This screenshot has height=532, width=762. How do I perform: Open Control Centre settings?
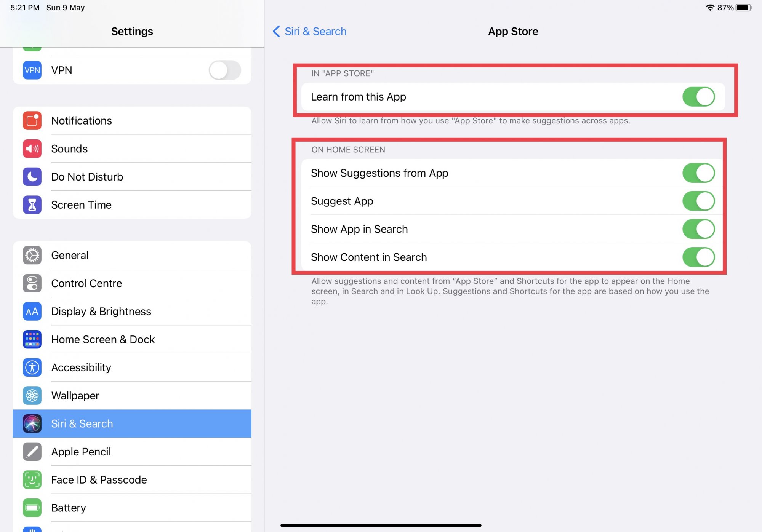86,283
